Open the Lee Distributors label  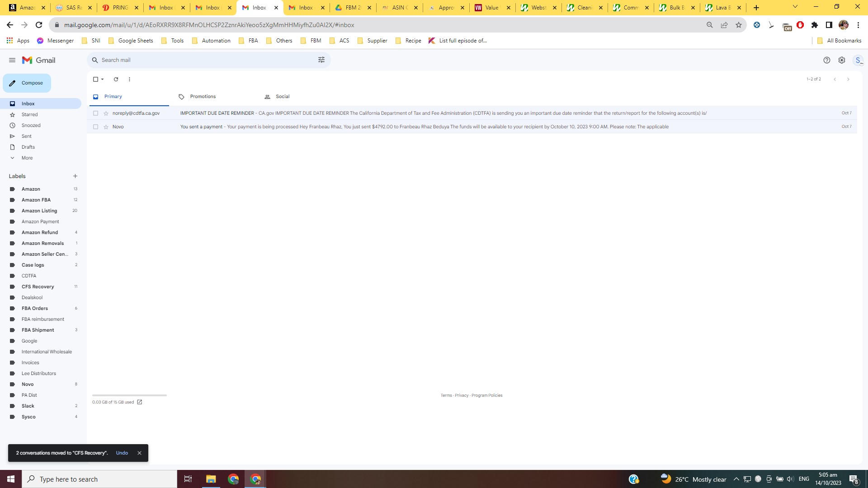39,373
